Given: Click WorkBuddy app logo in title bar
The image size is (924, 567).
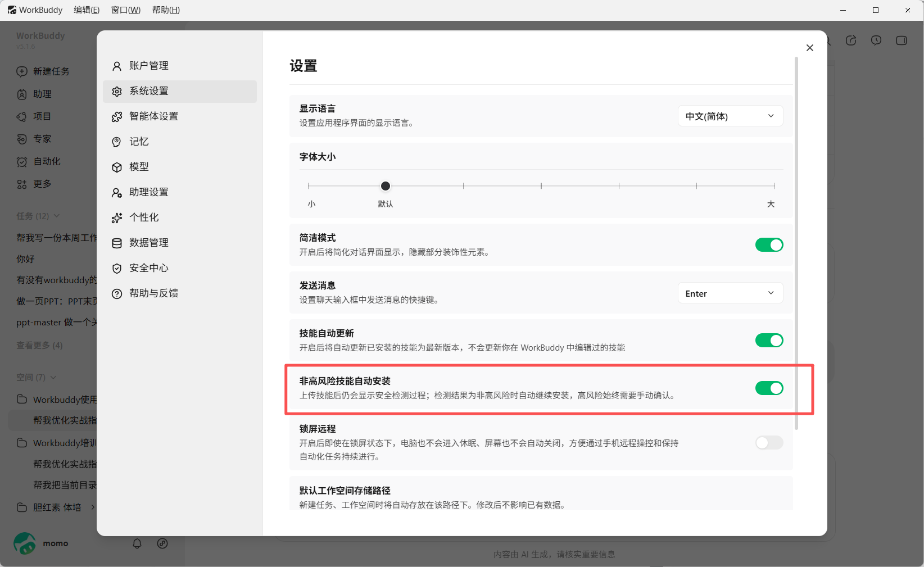Looking at the screenshot, I should (x=12, y=10).
